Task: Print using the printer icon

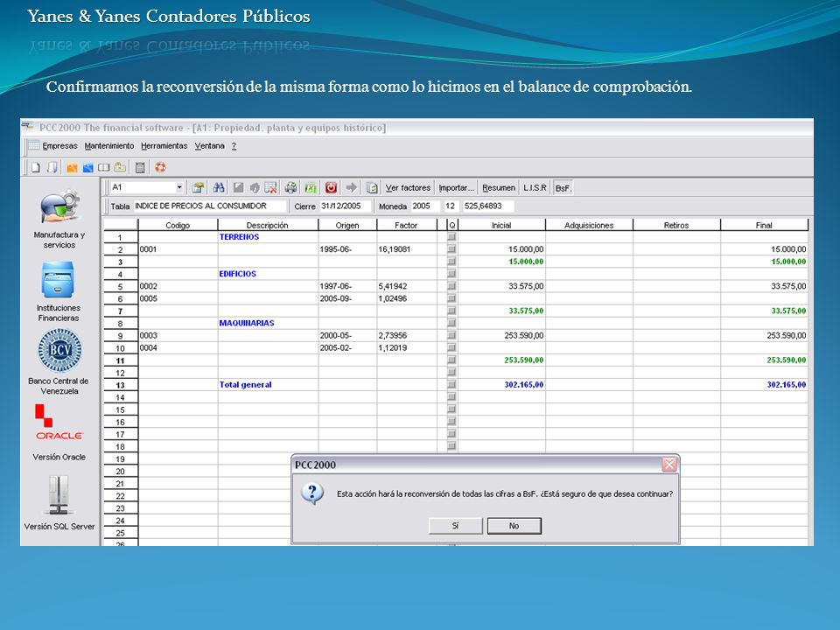Action: point(290,187)
